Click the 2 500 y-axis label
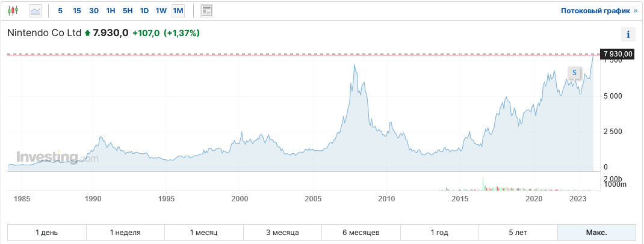This screenshot has width=644, height=244. click(x=613, y=132)
